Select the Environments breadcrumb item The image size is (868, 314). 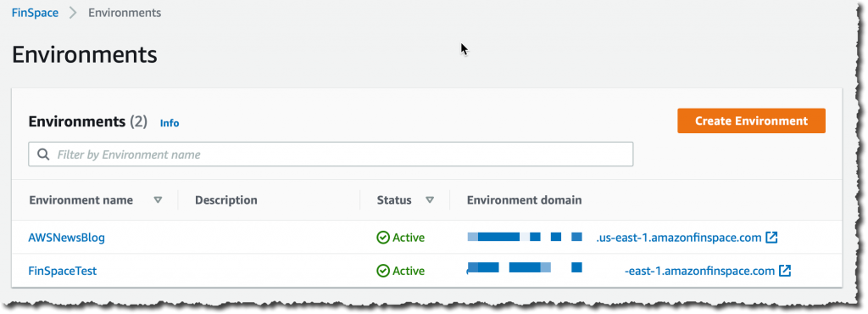point(125,13)
